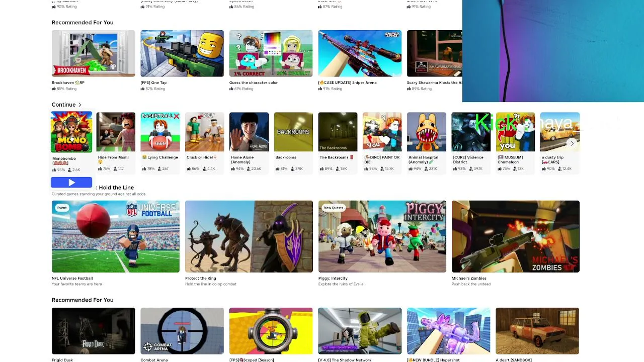Screen dimensions: 644x362
Task: Open The Shadow Network game thumbnail
Action: [x=360, y=331]
